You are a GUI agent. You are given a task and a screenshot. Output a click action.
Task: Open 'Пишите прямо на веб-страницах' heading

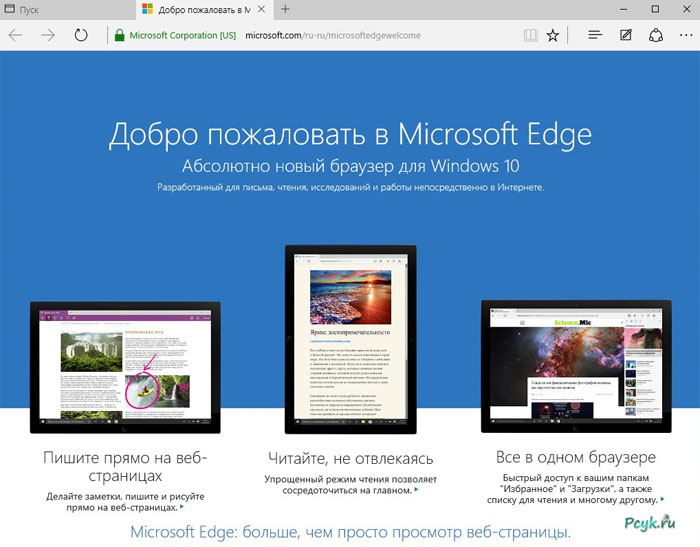click(125, 467)
